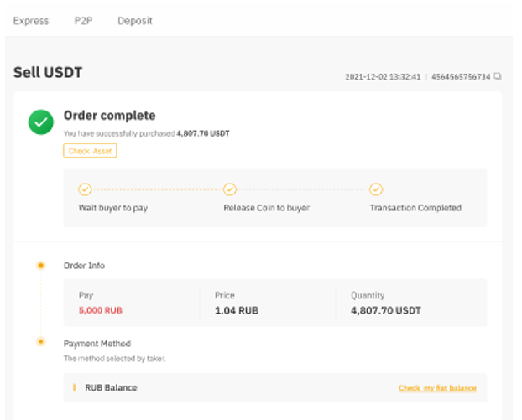This screenshot has width=522, height=420.
Task: Switch to the Express tab
Action: click(31, 21)
